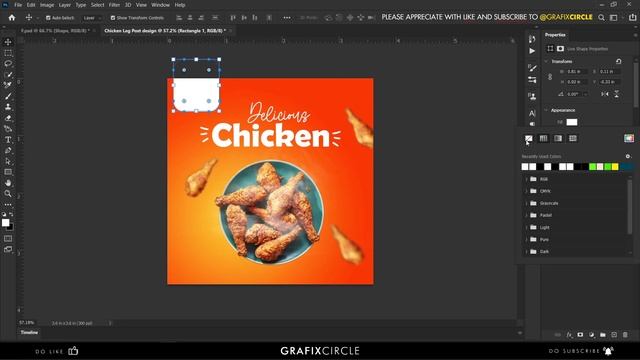
Task: Open the workspace switcher icon
Action: (613, 18)
